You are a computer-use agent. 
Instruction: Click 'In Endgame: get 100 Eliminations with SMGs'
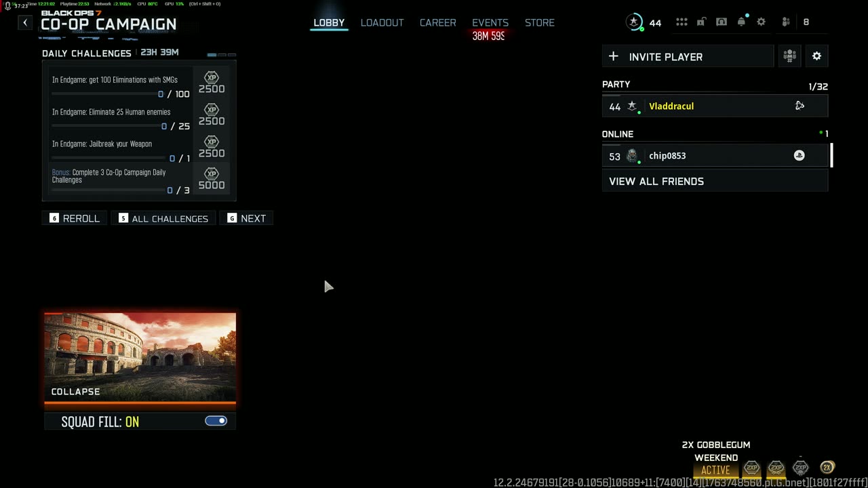click(115, 79)
